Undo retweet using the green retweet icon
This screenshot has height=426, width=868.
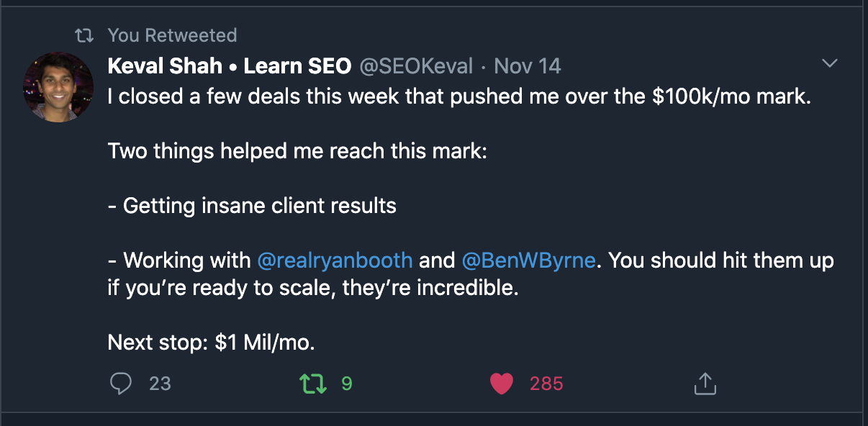point(313,384)
